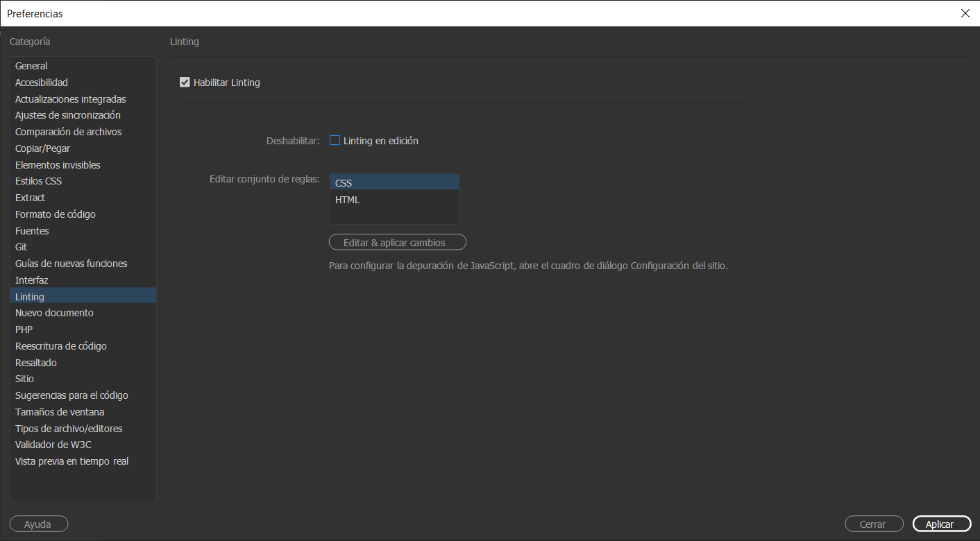Click Editar & aplicar cambios button
This screenshot has width=980, height=541.
coord(398,243)
